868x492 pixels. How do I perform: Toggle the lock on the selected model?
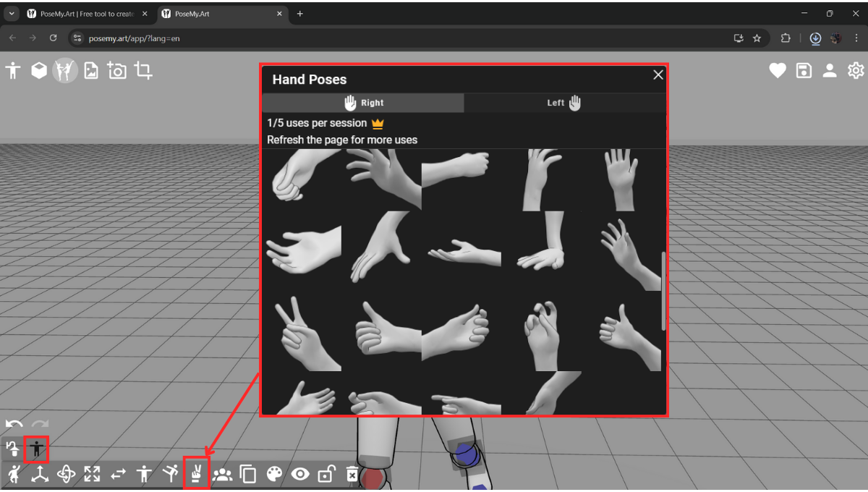pyautogui.click(x=325, y=474)
